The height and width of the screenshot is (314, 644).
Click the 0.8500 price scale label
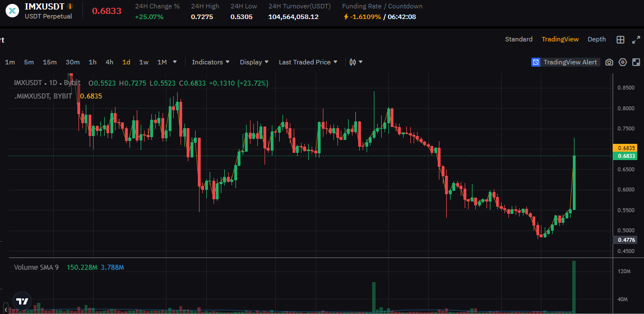tap(626, 88)
